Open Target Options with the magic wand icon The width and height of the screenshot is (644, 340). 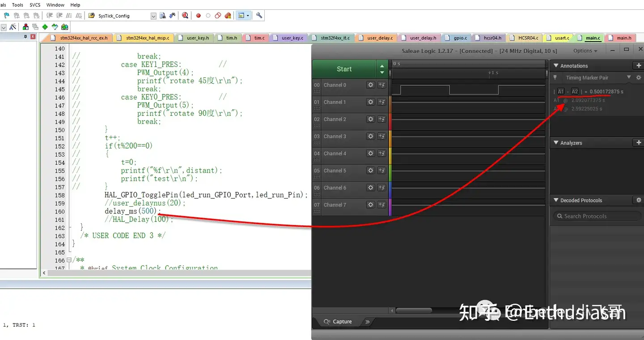click(13, 27)
